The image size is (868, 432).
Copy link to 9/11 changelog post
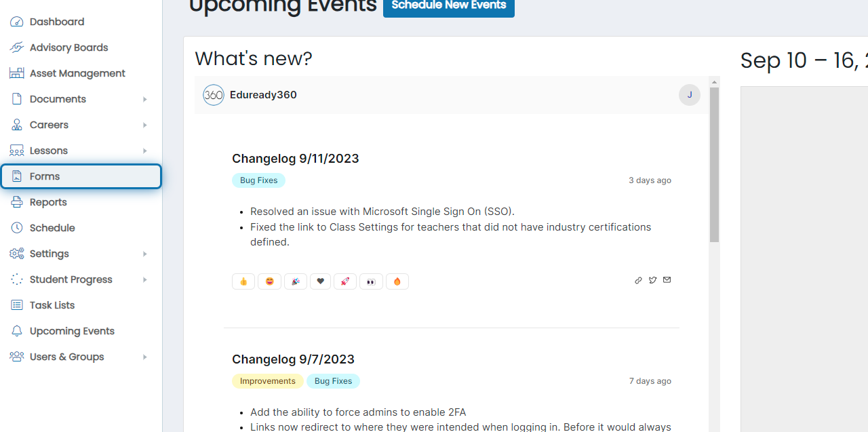pos(638,280)
